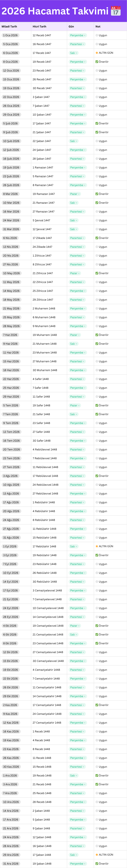Toggle the Önerilir checkbox for 8 Oca 2026
Viewport: 127px width, 868px height.
[97, 62]
